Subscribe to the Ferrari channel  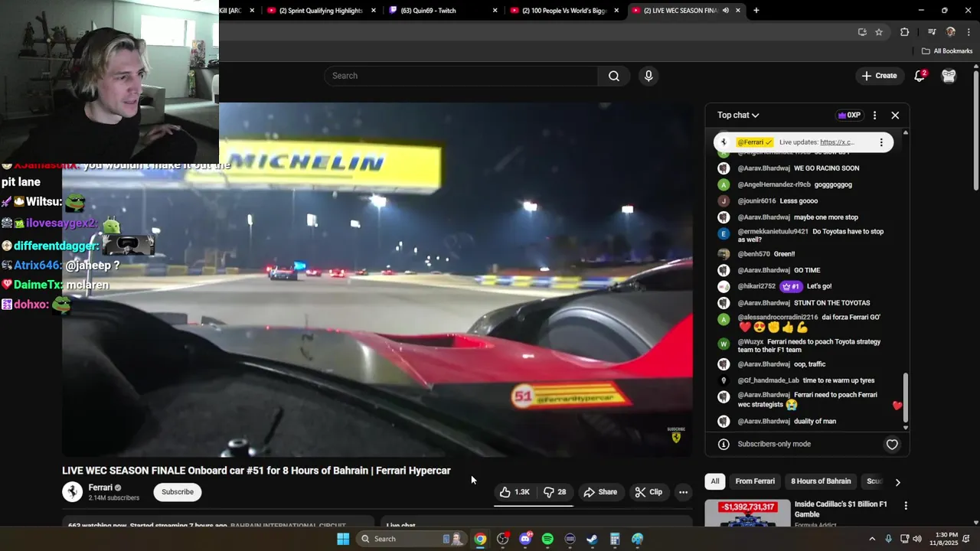click(178, 492)
